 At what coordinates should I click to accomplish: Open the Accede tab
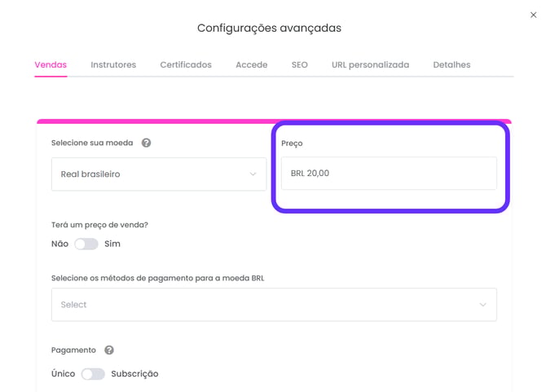252,64
